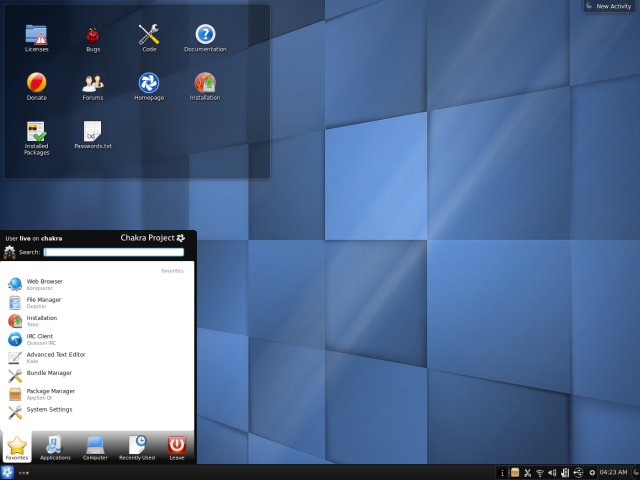Switch to the Applications tab
This screenshot has height=480, width=640.
(55, 445)
